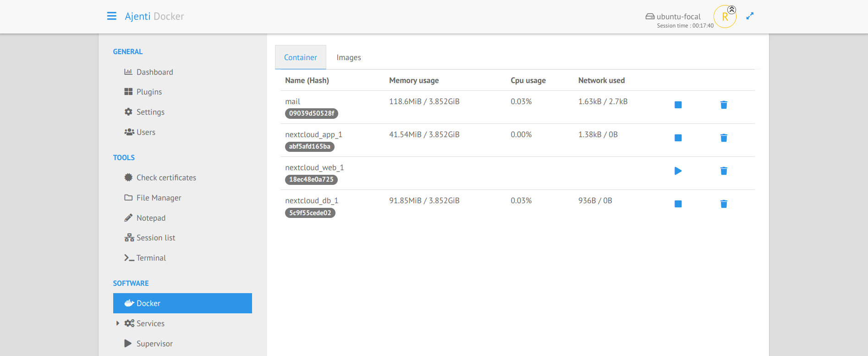Click the Session list network icon

129,238
